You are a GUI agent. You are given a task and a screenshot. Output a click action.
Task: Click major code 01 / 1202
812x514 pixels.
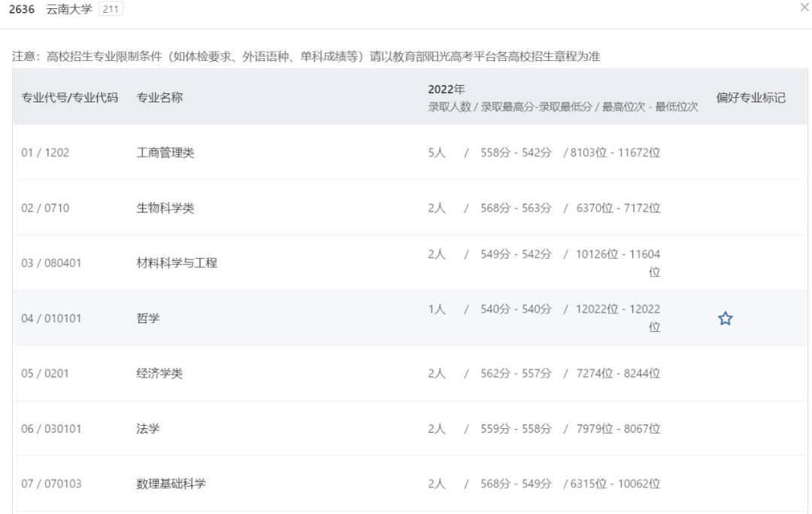45,152
